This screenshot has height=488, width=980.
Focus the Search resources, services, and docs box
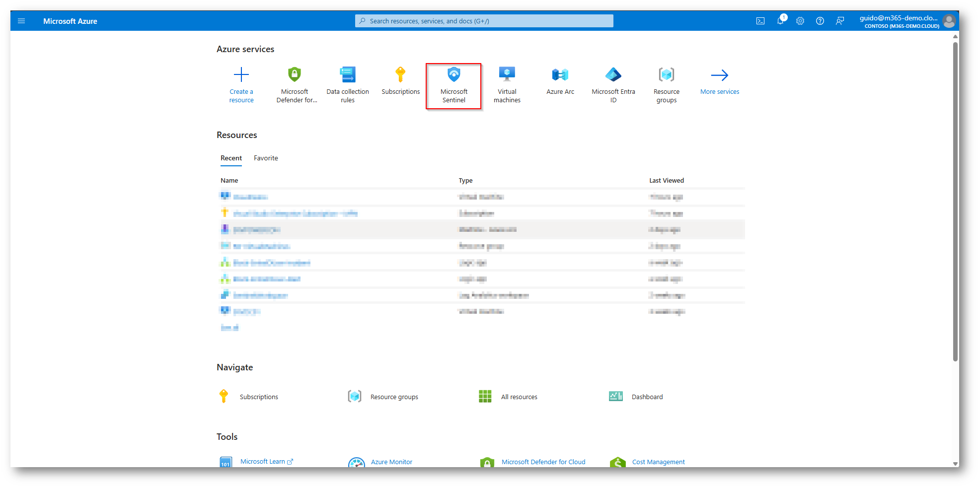484,21
